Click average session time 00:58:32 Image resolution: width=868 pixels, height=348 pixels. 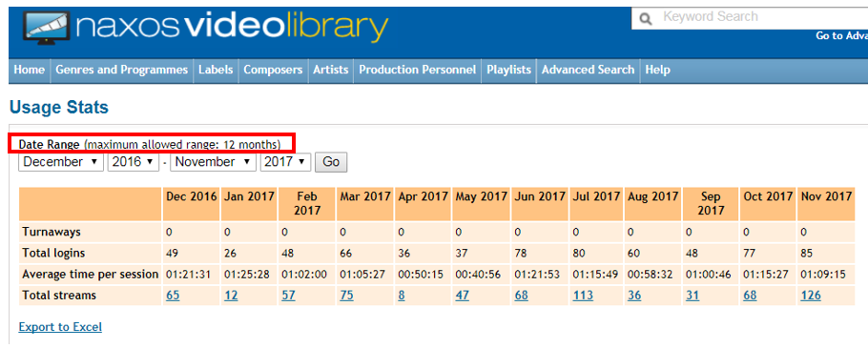pos(650,275)
